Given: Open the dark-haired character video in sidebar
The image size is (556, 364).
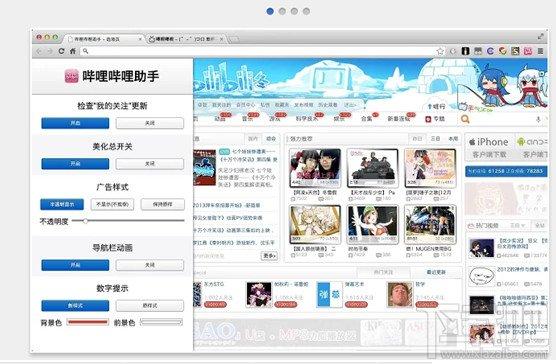Looking at the screenshot, I should point(481,248).
